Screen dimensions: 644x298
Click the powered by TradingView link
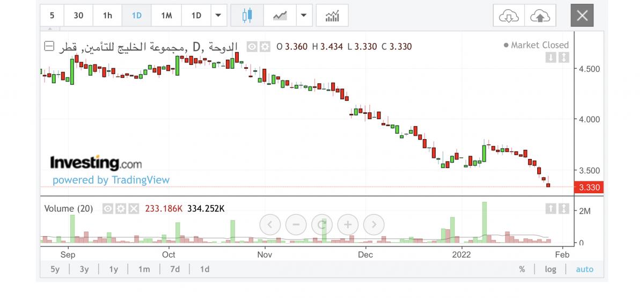tap(111, 180)
